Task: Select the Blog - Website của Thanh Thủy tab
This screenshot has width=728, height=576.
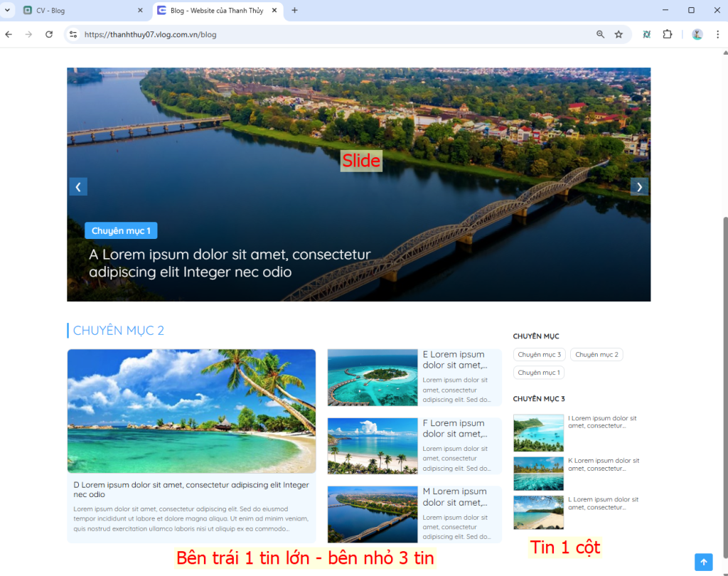Action: pyautogui.click(x=217, y=10)
